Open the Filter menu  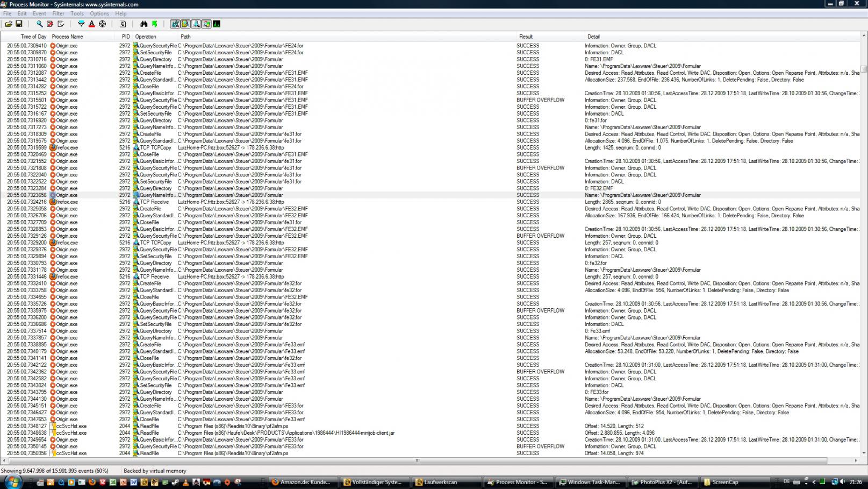[x=58, y=13]
